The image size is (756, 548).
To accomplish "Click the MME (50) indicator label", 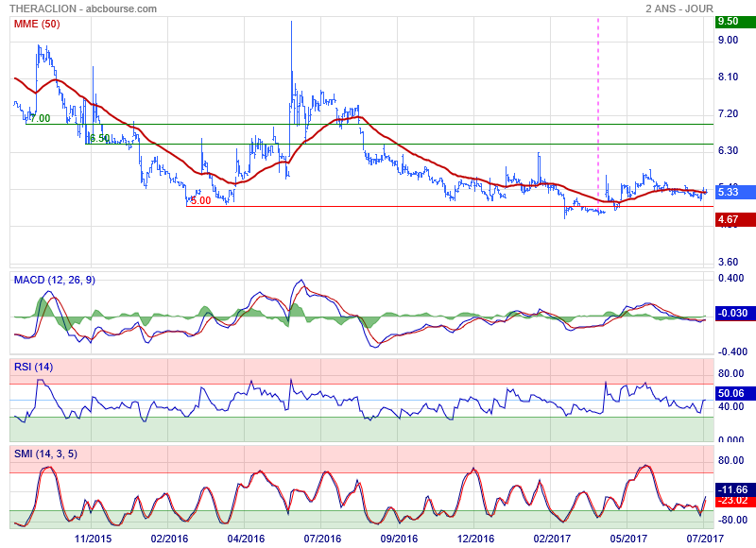I will click(x=37, y=25).
